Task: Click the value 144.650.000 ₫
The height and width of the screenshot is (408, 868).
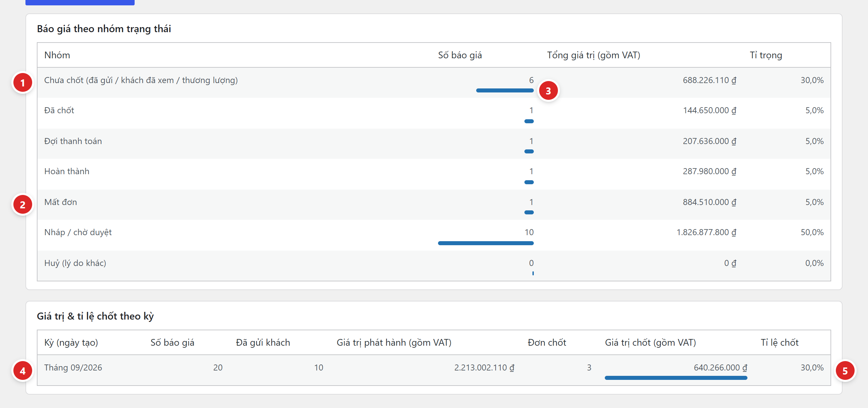Action: (709, 110)
